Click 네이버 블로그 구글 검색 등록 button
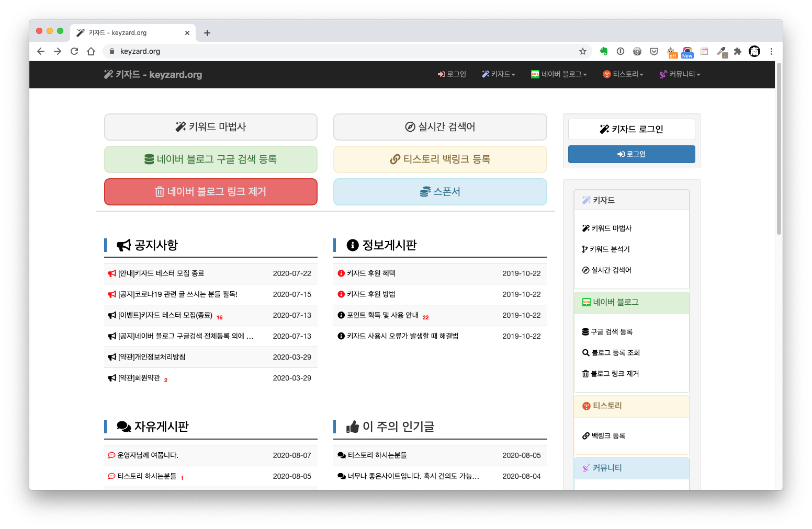This screenshot has width=812, height=529. (x=211, y=159)
